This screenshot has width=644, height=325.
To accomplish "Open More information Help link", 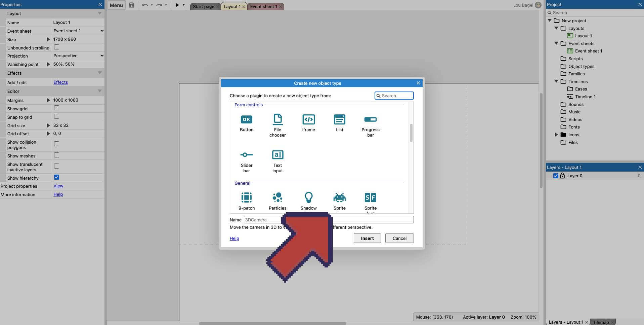I will click(x=58, y=194).
